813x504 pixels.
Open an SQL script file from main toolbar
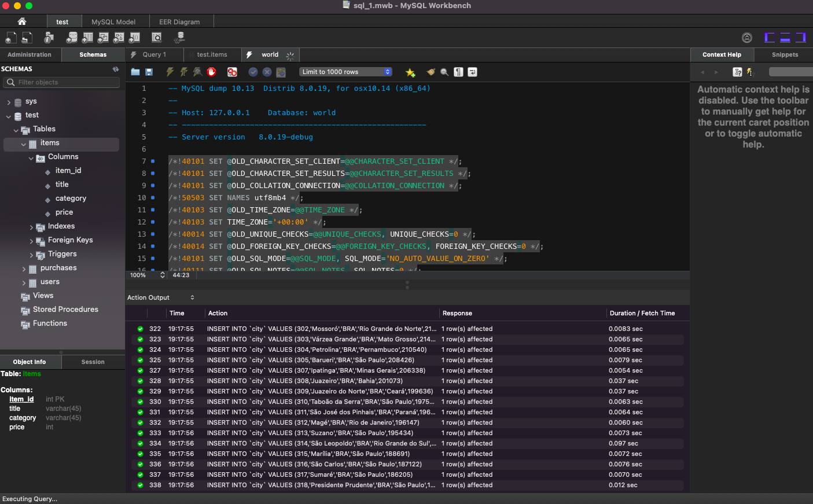27,38
